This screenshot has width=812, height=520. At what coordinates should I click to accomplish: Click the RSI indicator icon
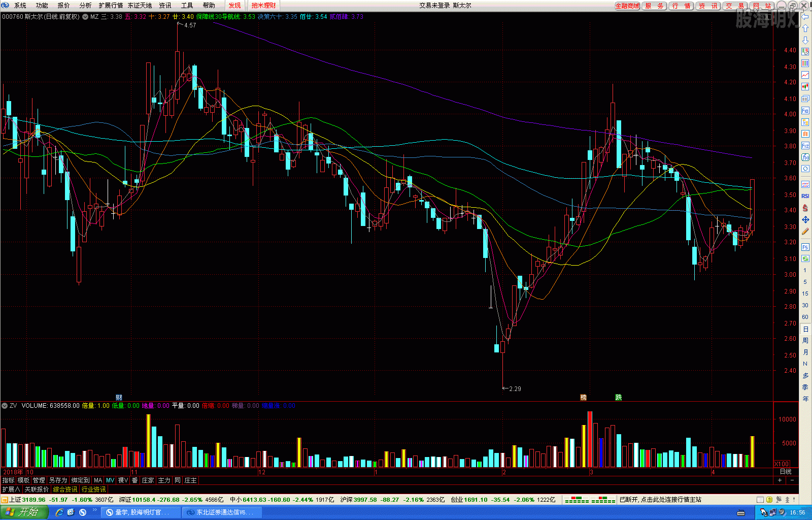click(x=805, y=196)
